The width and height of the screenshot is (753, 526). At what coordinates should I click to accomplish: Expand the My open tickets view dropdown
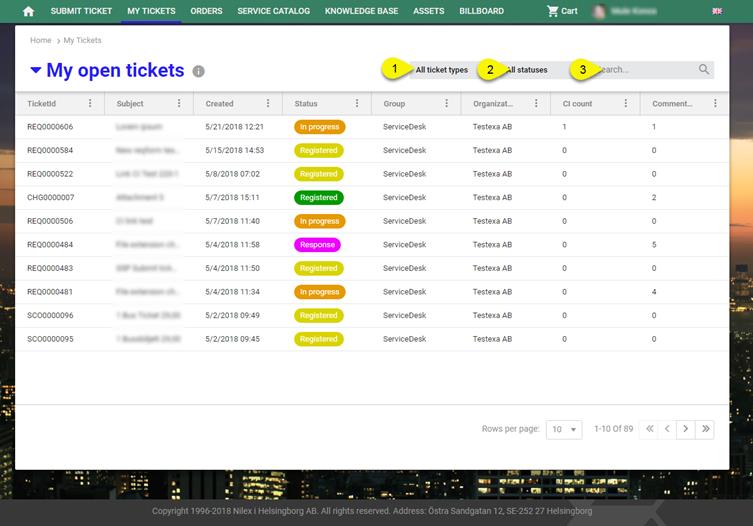coord(36,70)
